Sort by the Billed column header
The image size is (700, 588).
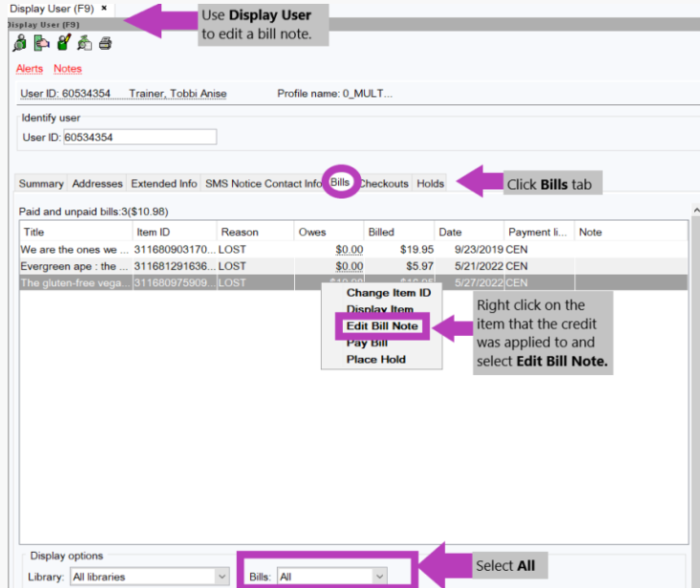[x=399, y=232]
